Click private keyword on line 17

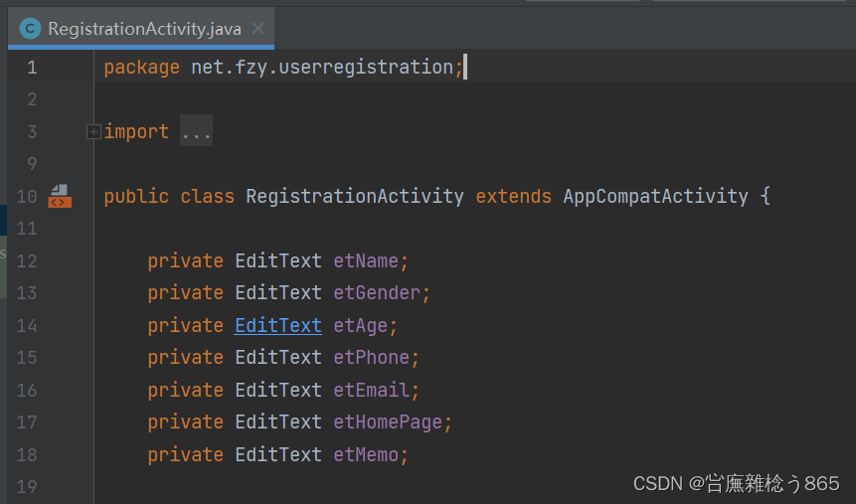point(186,422)
